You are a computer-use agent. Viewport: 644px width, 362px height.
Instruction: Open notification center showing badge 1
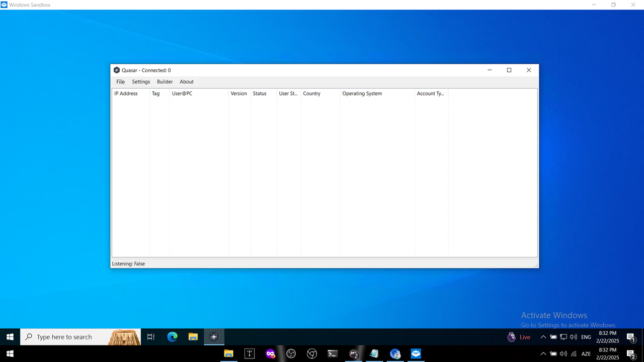pos(631,337)
